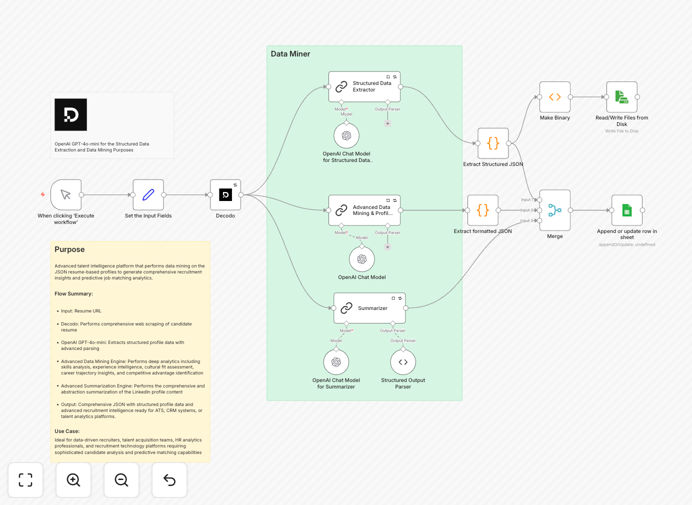Select Append or update row in sheet node
Screen dimensions: 692x505
[627, 210]
